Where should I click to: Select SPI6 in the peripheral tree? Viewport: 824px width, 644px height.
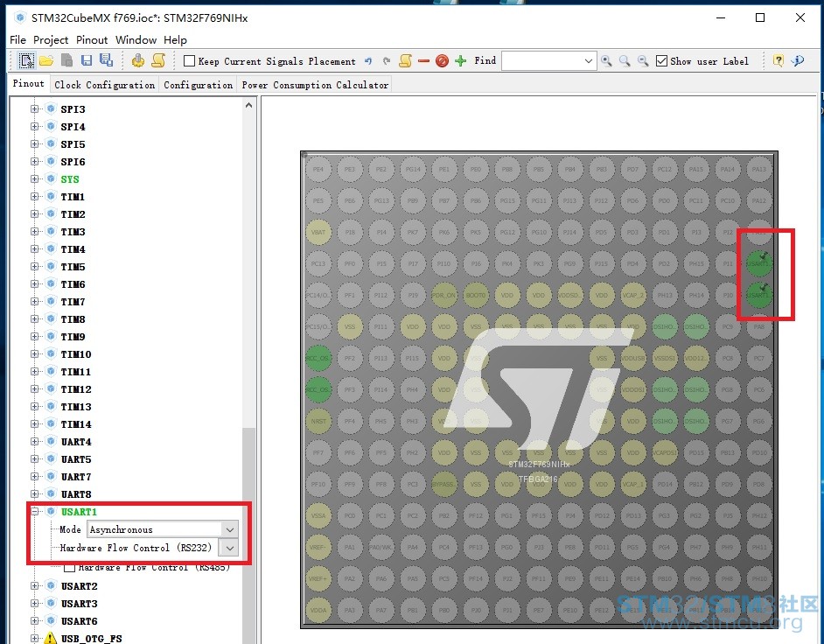[73, 161]
